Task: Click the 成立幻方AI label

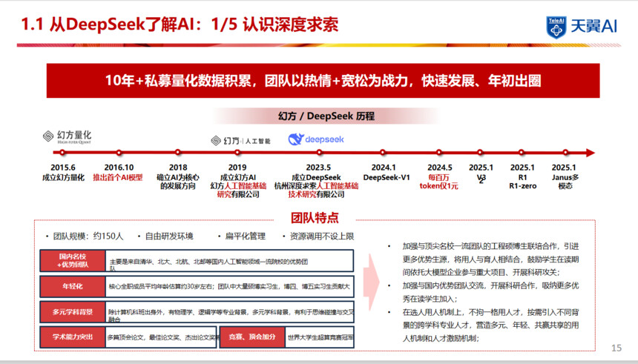Action: pos(238,178)
